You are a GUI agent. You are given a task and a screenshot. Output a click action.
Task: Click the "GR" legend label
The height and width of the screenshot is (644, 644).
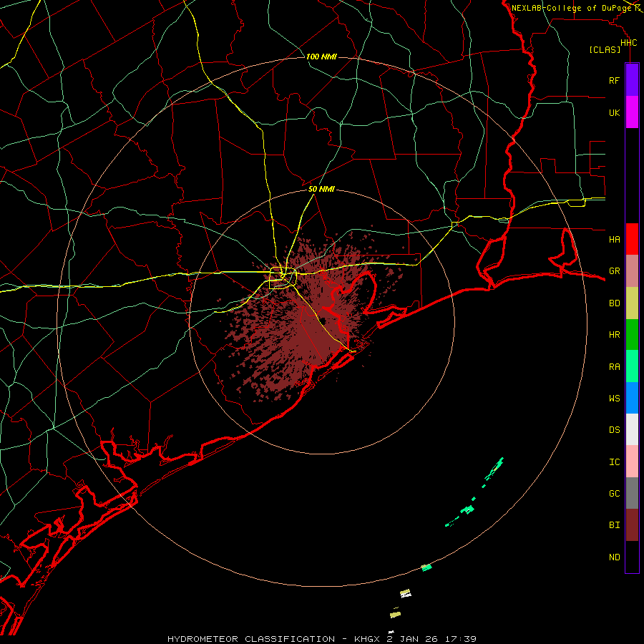point(615,271)
